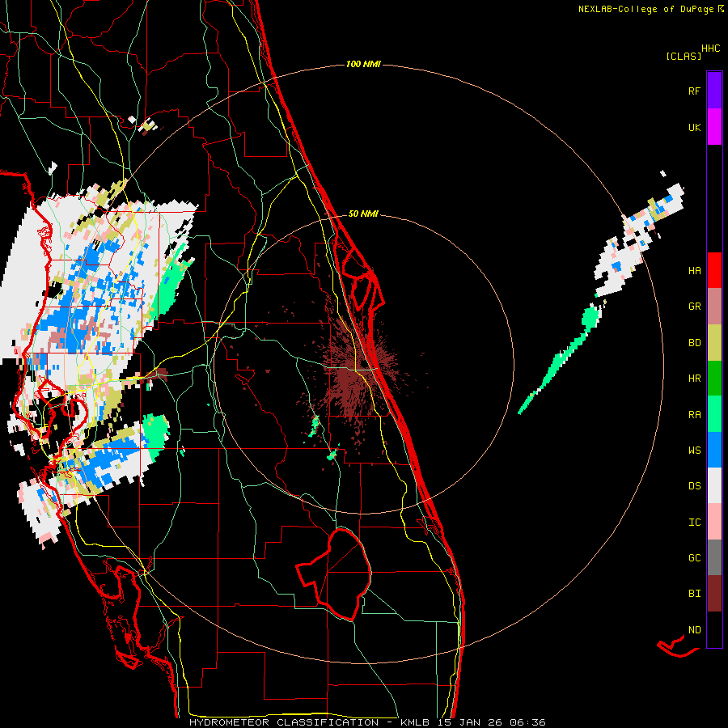Click the "HR" legend label
728x728 pixels.
click(694, 379)
